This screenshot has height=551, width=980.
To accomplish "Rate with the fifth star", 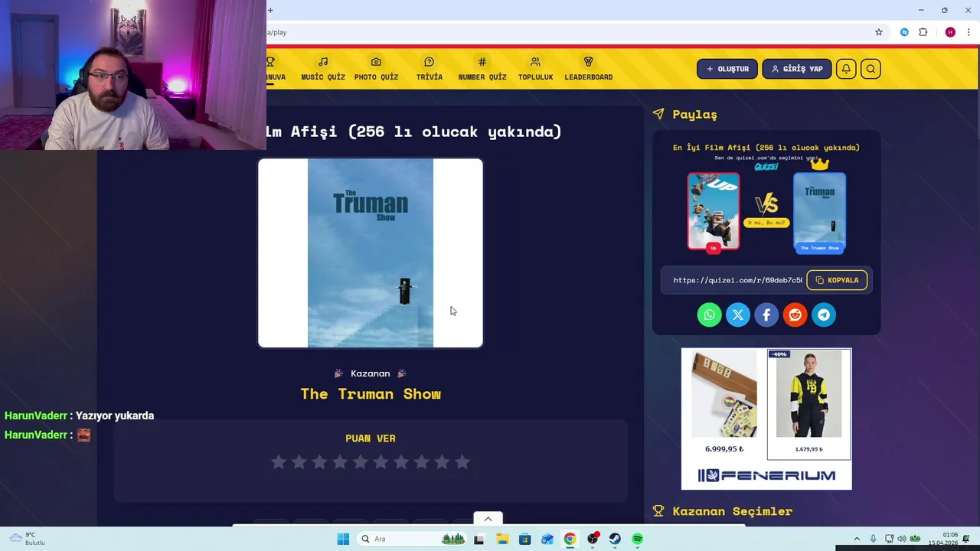I will (361, 462).
